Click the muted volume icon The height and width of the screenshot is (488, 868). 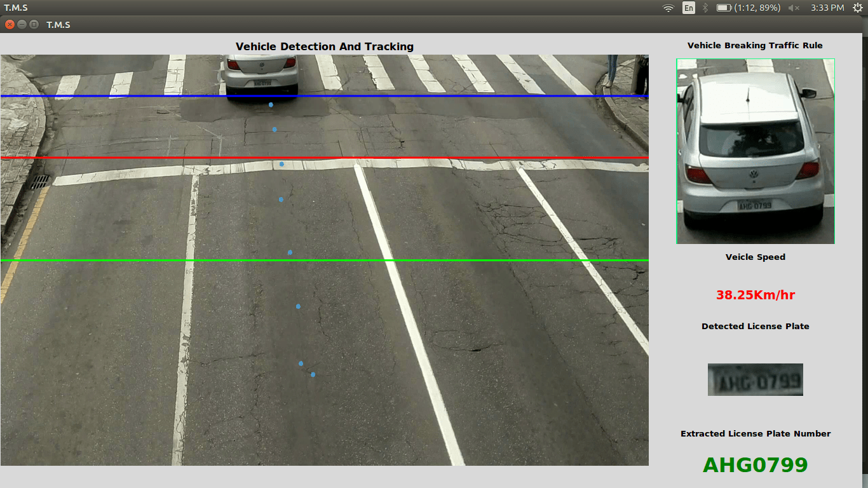[793, 8]
